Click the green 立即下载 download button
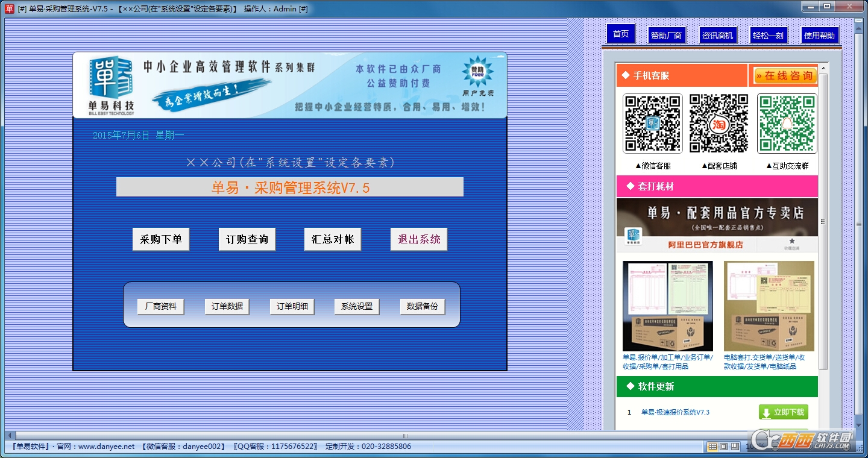This screenshot has width=868, height=458. (783, 412)
